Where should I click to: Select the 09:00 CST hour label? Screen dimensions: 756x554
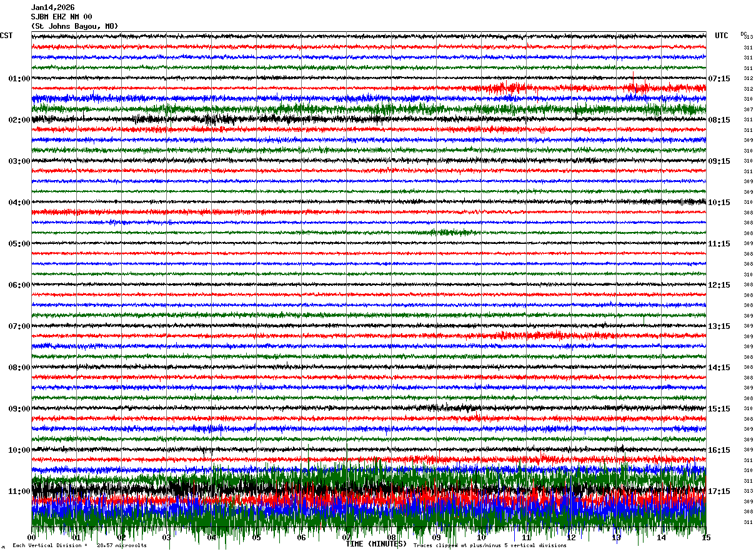click(x=19, y=409)
